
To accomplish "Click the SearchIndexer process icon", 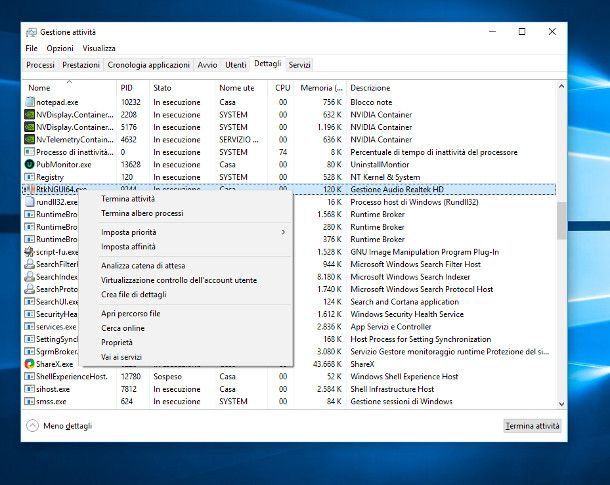I will [30, 277].
